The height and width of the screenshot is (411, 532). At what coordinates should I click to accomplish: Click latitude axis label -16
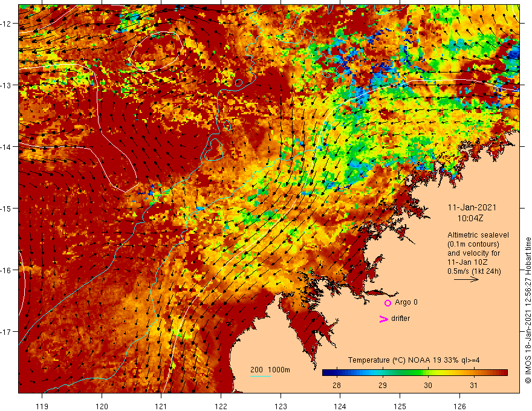tap(7, 270)
